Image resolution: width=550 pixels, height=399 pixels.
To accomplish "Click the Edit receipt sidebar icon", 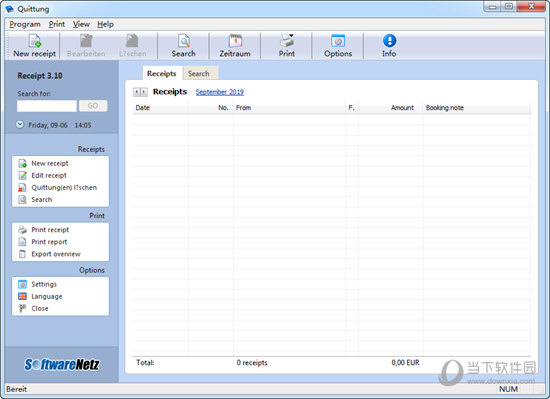I will [22, 175].
